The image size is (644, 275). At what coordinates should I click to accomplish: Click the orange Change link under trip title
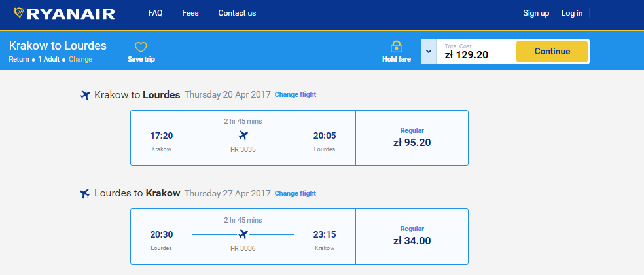tap(80, 60)
